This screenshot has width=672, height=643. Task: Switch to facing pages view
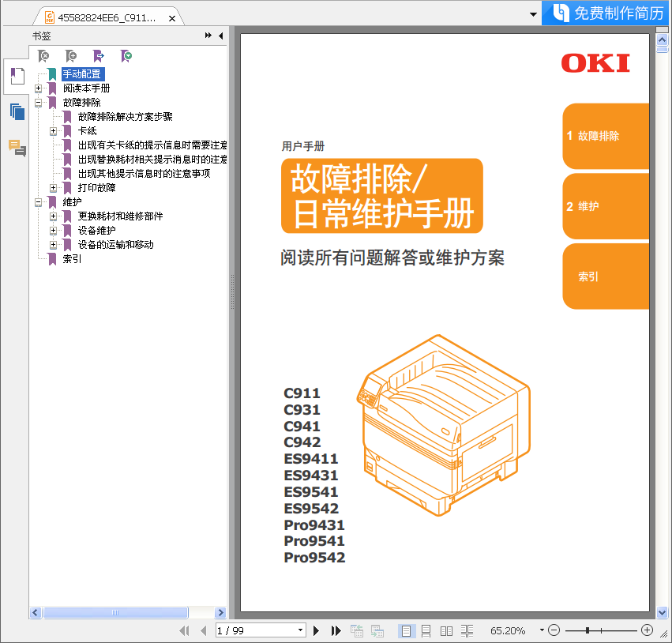pos(446,630)
